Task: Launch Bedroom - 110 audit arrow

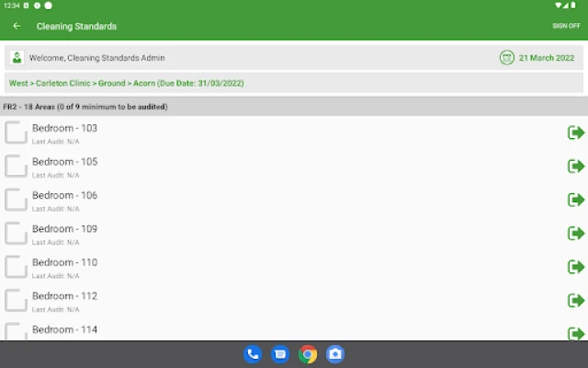Action: (x=576, y=267)
